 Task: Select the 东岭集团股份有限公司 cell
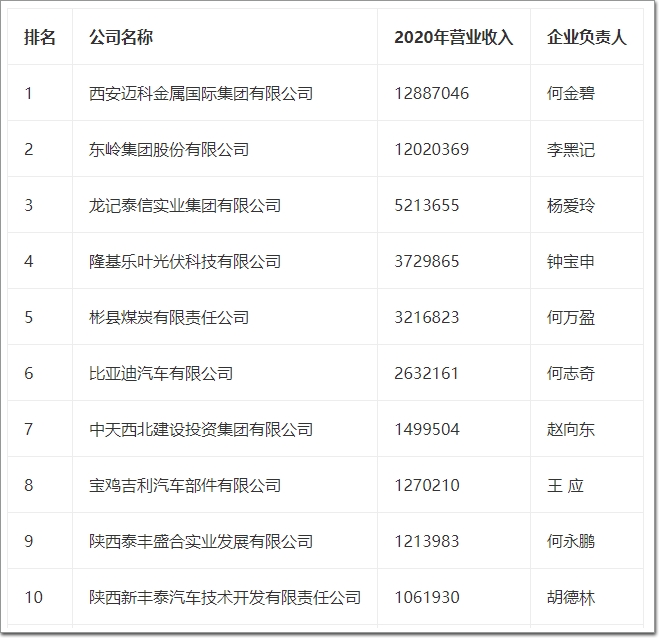pyautogui.click(x=169, y=149)
